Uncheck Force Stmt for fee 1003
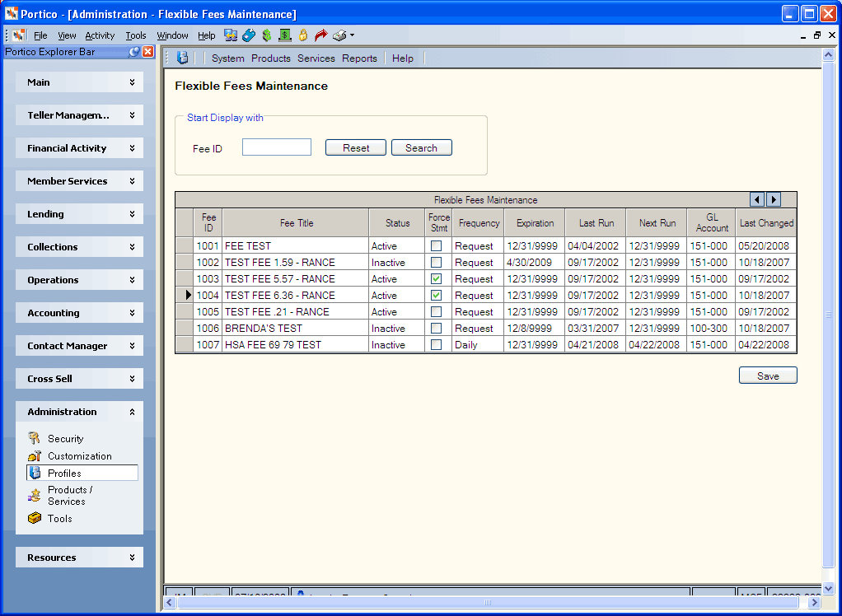The height and width of the screenshot is (616, 842). click(x=437, y=278)
